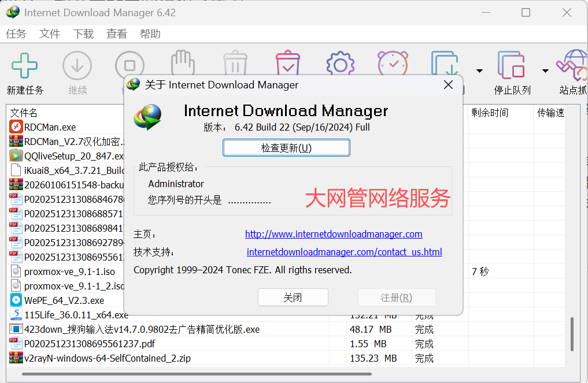The height and width of the screenshot is (383, 588).
Task: Expand the start queue dropdown arrow
Action: click(x=479, y=70)
